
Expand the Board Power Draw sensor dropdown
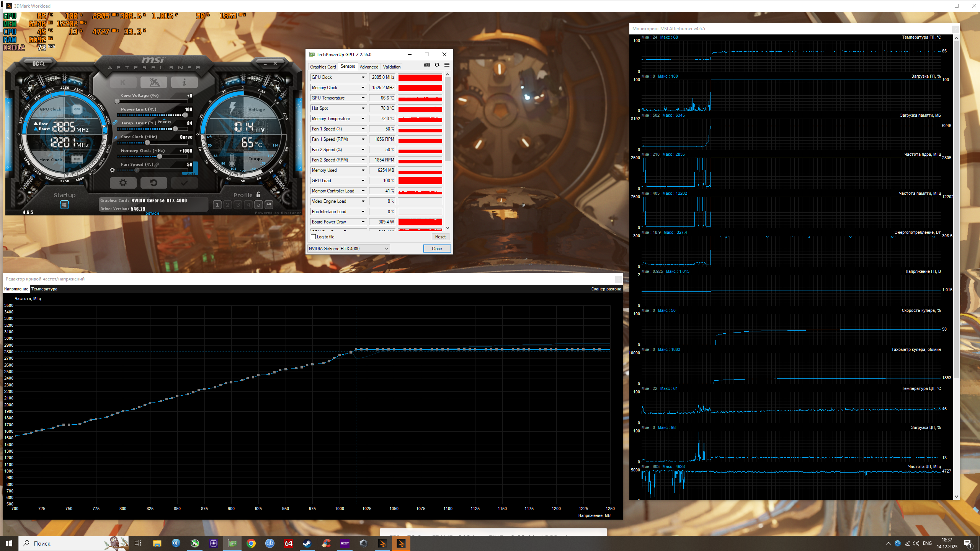[363, 222]
